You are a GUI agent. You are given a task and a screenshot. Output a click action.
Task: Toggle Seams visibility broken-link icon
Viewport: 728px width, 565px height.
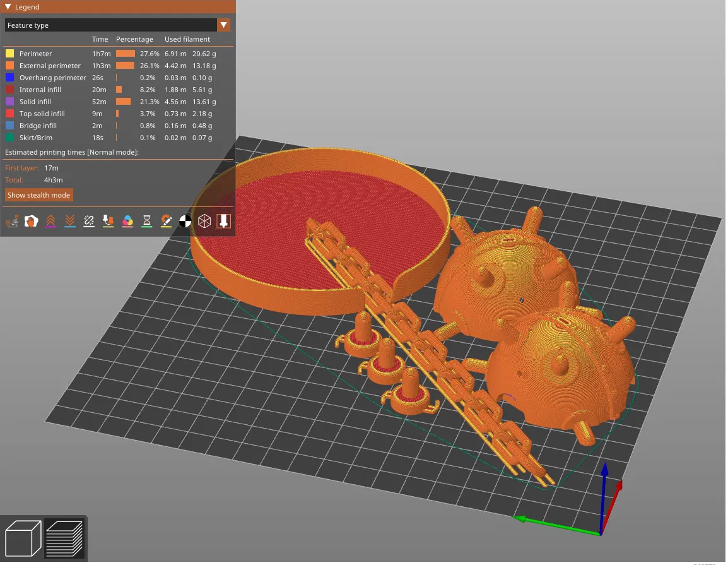(89, 221)
